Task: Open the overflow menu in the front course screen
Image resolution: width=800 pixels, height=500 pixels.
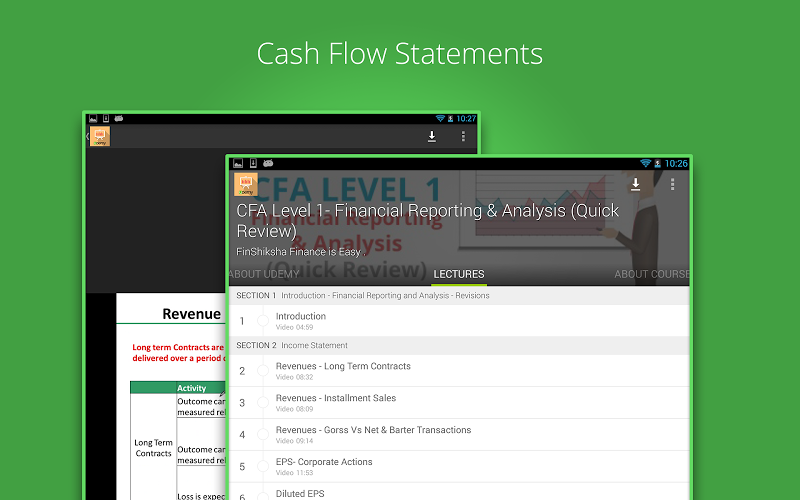Action: 672,184
